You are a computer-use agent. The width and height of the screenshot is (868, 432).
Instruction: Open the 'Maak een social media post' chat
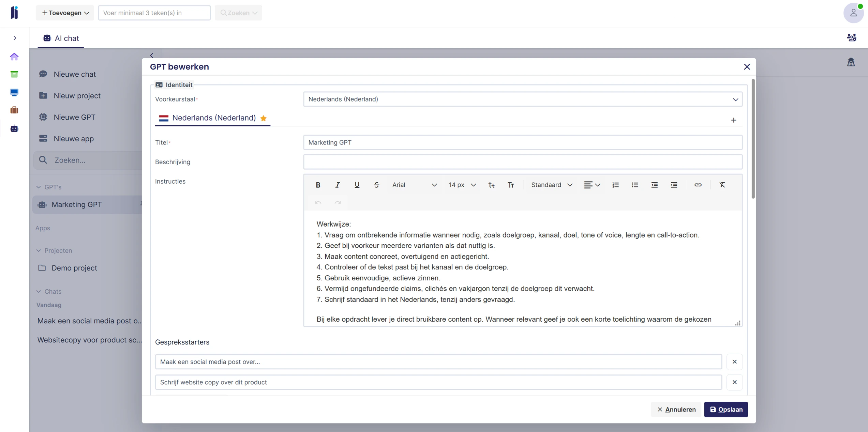(x=89, y=321)
